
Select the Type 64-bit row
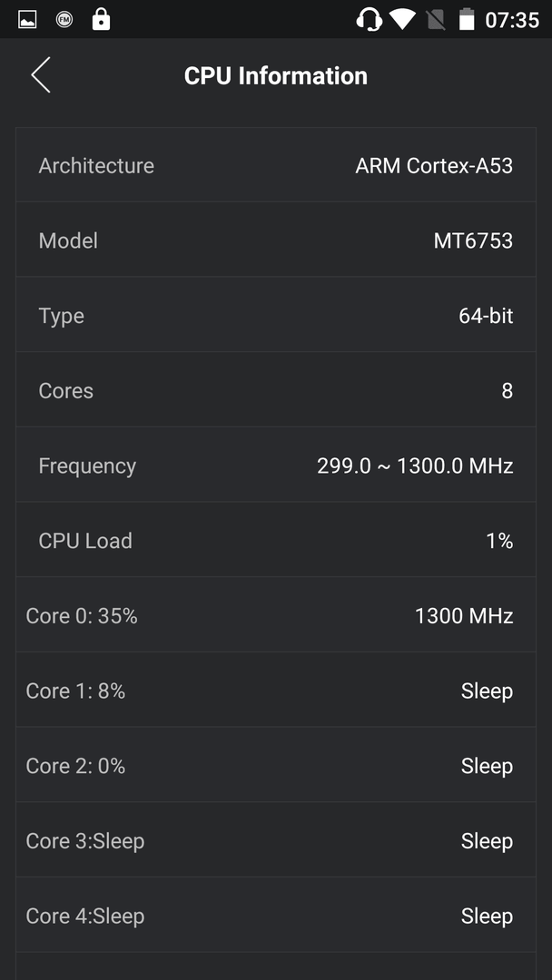(x=276, y=315)
